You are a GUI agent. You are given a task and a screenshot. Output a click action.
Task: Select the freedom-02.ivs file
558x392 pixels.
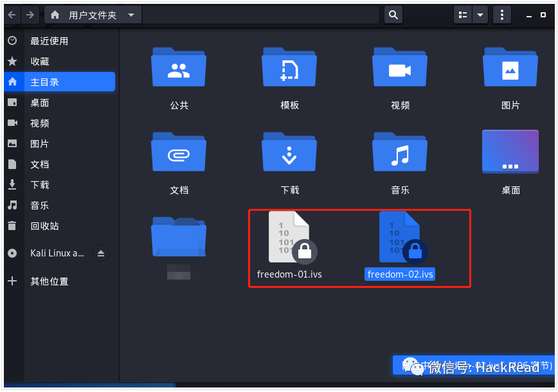point(400,241)
